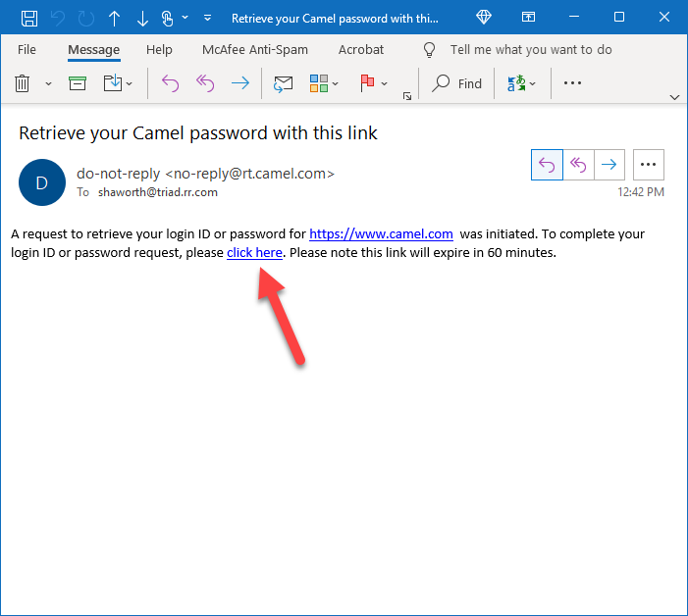Collapse the ribbon with the chevron
This screenshot has height=616, width=688.
674,97
